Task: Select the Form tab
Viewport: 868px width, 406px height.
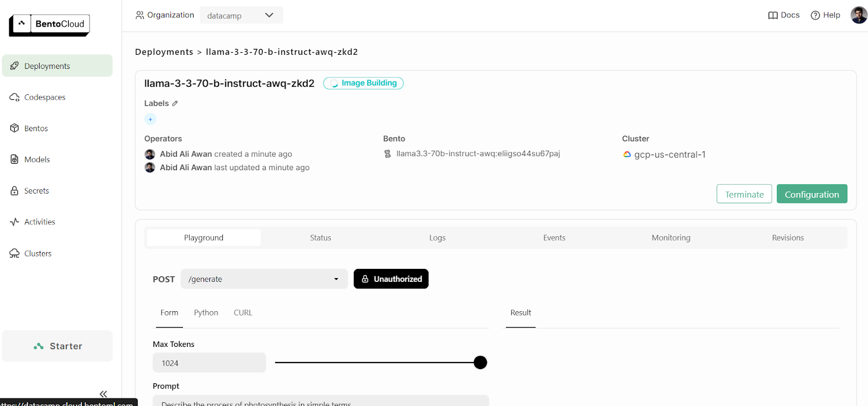Action: point(169,313)
